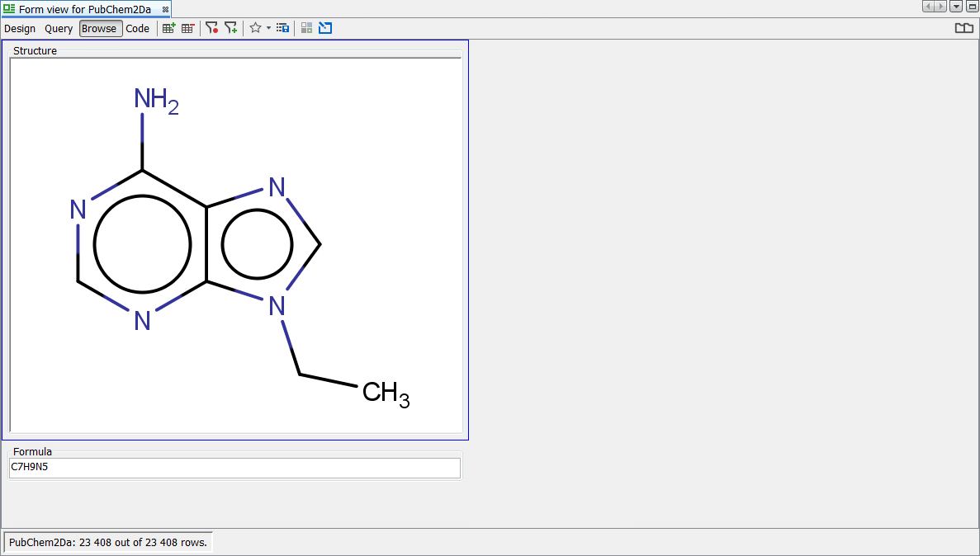Close the Form view for PubChem2Da tab
This screenshot has width=980, height=556.
click(165, 9)
